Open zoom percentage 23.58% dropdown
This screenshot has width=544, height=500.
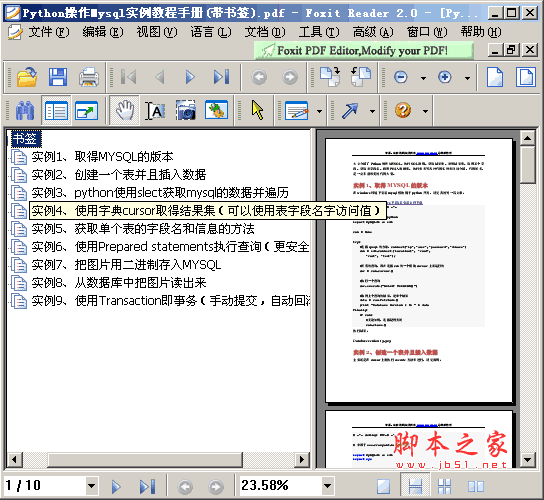tap(327, 485)
